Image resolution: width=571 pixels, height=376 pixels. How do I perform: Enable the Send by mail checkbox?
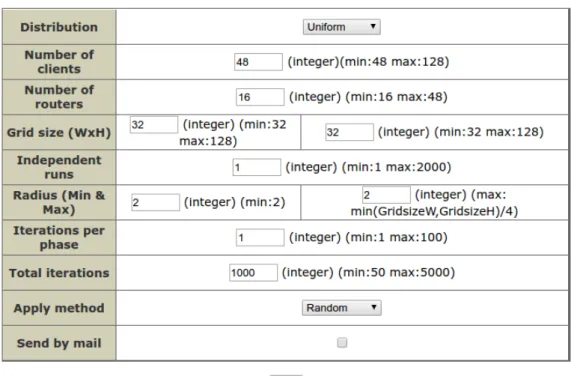342,343
